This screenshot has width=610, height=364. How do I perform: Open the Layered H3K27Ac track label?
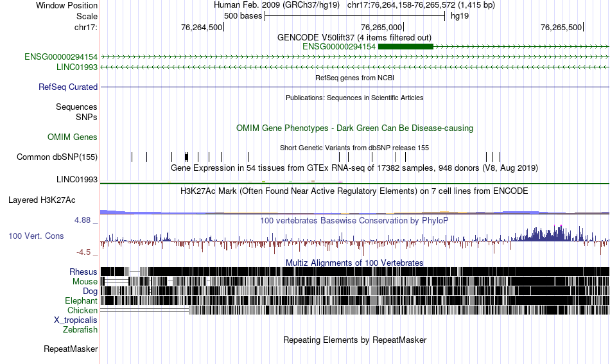(x=42, y=200)
